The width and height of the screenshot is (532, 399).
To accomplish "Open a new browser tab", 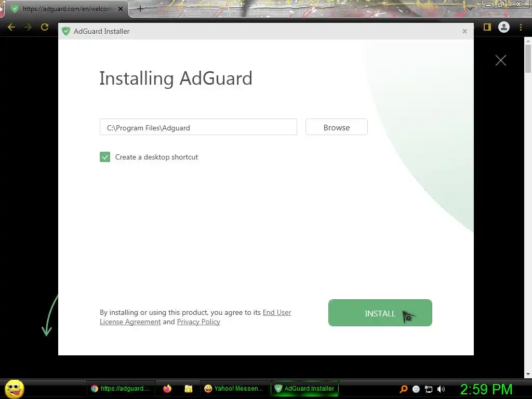I will 140,9.
